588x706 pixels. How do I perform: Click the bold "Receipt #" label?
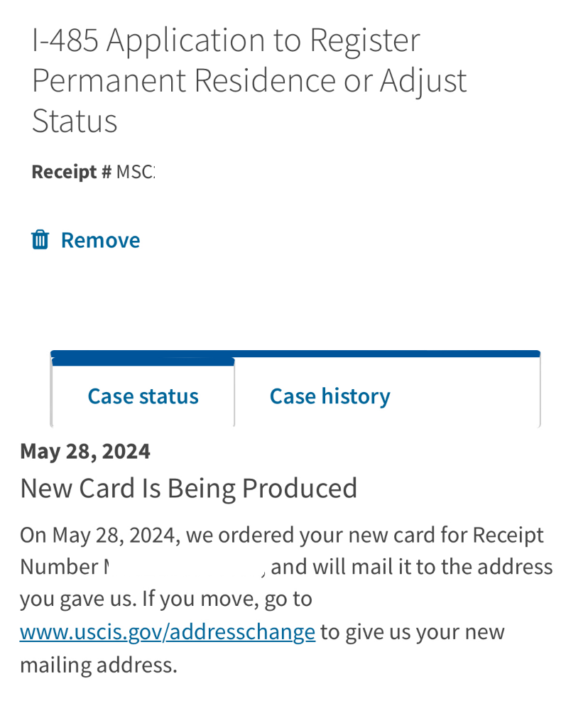71,172
